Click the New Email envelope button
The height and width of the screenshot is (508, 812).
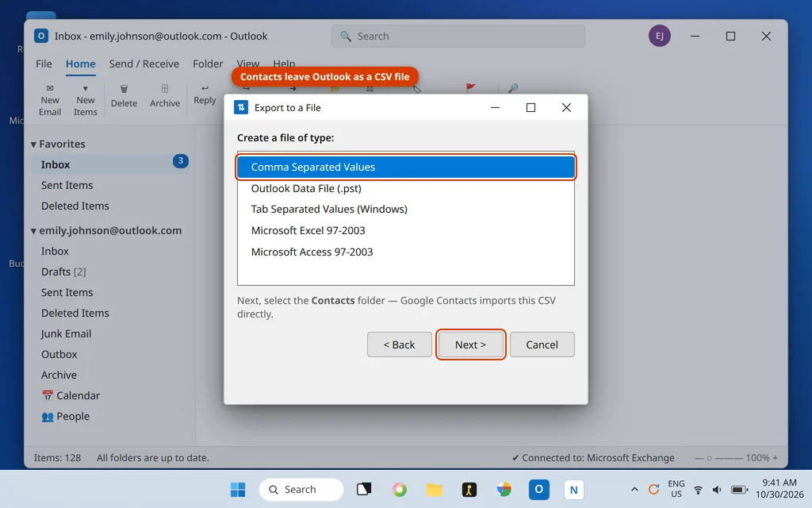50,99
